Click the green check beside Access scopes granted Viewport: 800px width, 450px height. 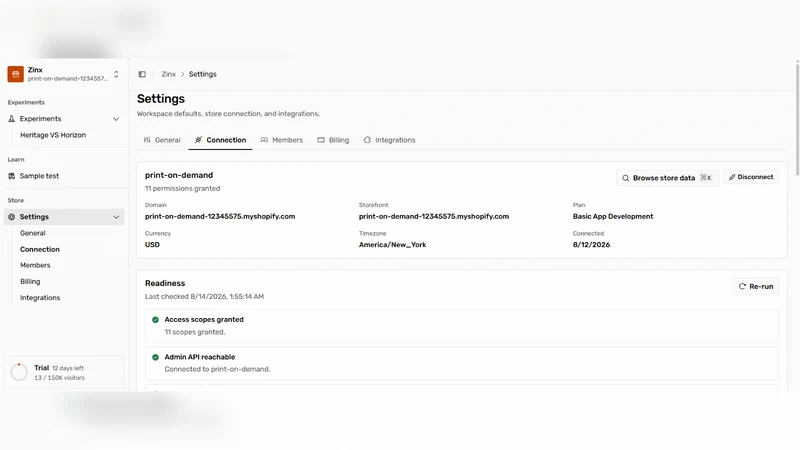[x=156, y=320]
